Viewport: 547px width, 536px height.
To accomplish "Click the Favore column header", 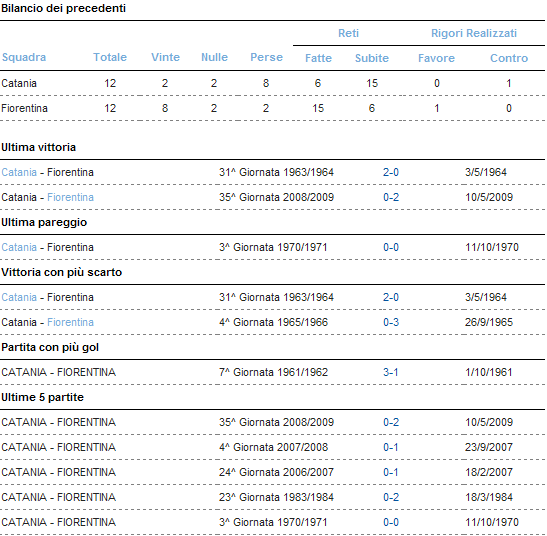I will (x=436, y=58).
